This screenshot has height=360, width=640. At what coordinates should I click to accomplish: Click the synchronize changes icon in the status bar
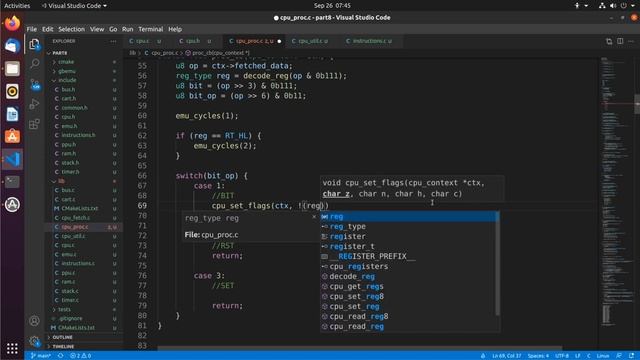(x=60, y=356)
